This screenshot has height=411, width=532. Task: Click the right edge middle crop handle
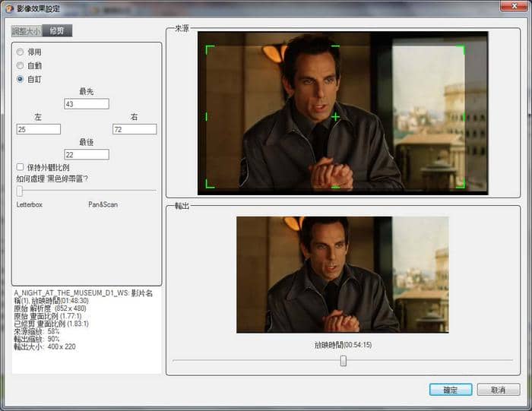point(464,116)
